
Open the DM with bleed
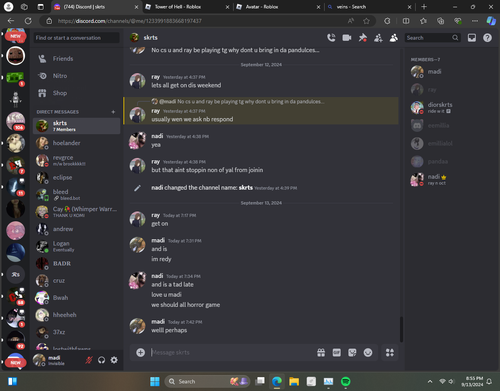click(77, 195)
